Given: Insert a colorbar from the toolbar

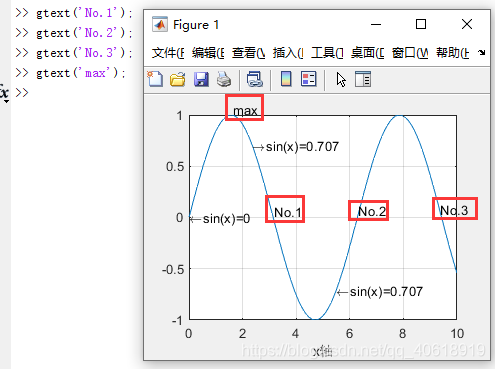Looking at the screenshot, I should [x=286, y=79].
